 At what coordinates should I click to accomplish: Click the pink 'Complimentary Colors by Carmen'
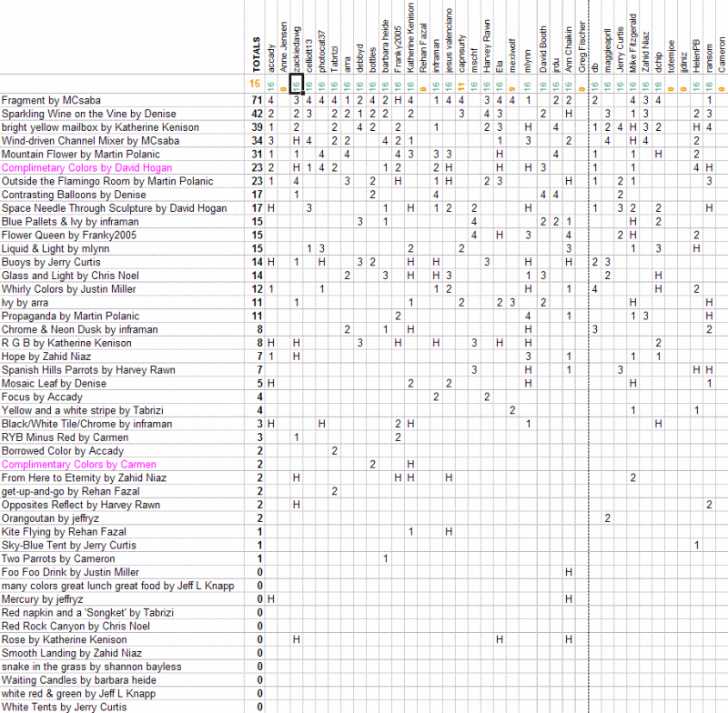pyautogui.click(x=79, y=464)
